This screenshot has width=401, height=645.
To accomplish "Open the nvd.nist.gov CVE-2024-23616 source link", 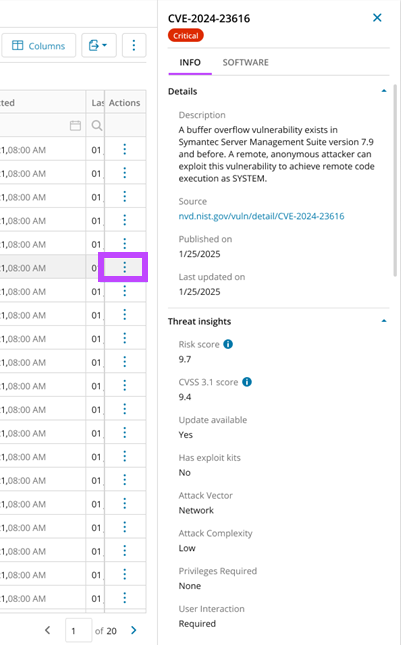I will [x=261, y=216].
